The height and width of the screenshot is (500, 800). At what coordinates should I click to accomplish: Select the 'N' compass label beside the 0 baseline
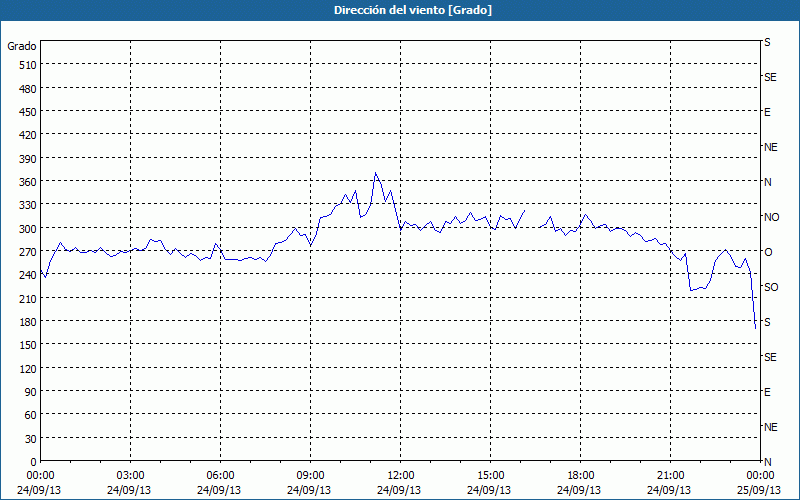767,462
